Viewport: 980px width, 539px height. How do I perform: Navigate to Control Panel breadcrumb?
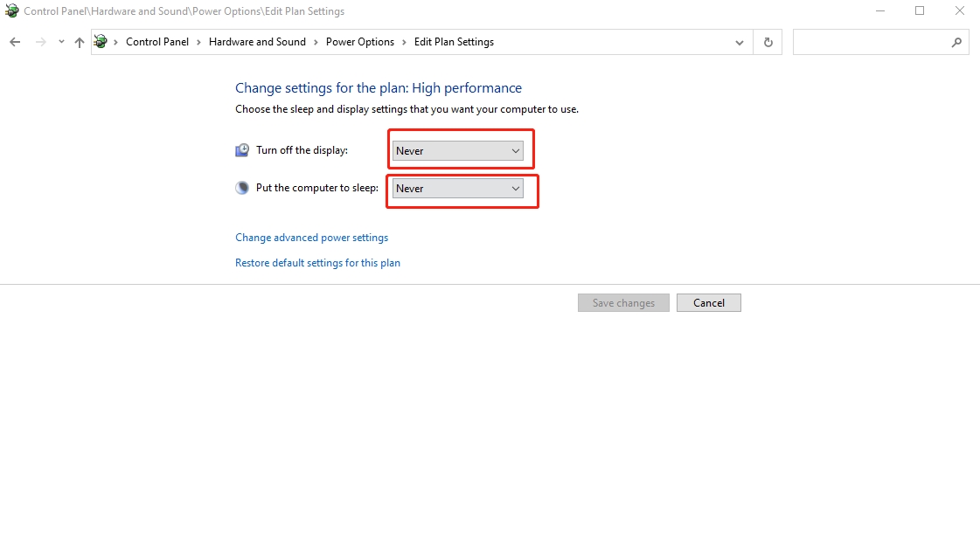(157, 42)
